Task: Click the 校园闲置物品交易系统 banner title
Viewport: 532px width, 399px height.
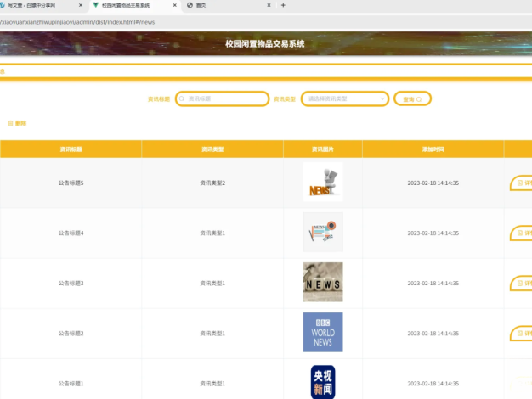Action: tap(264, 44)
